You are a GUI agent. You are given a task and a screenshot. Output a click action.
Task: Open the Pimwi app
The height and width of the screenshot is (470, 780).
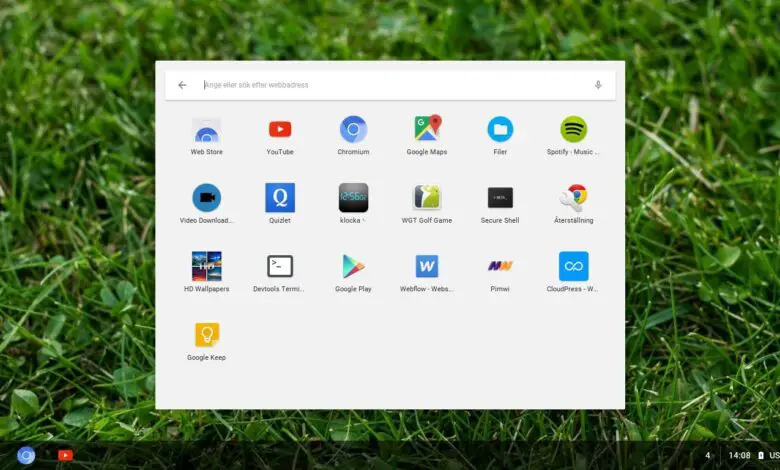click(500, 266)
